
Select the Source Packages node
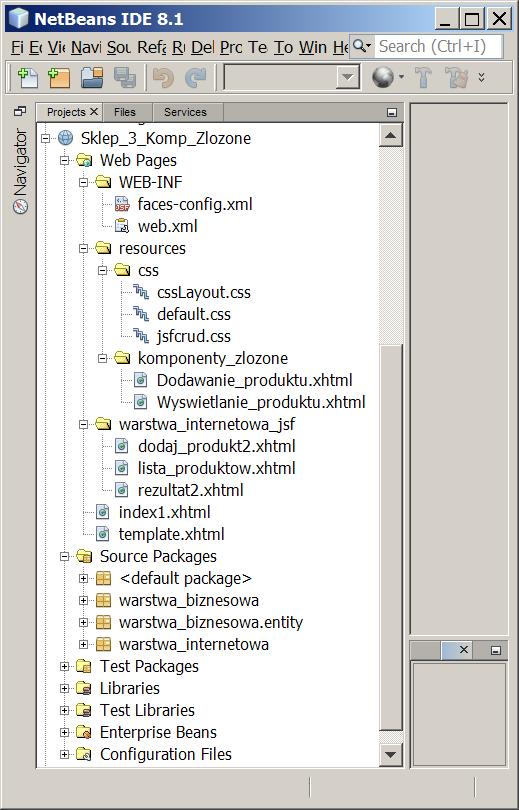(x=158, y=556)
